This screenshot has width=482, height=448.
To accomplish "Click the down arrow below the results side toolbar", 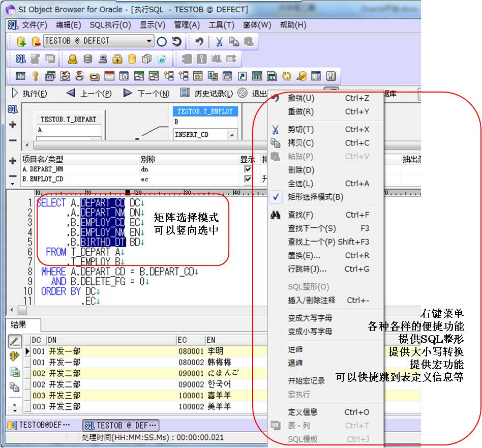I will point(15,410).
